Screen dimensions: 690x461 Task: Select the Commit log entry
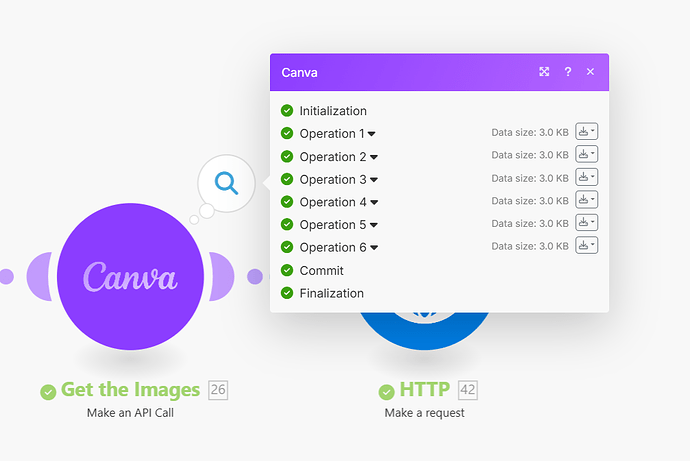[x=321, y=270]
